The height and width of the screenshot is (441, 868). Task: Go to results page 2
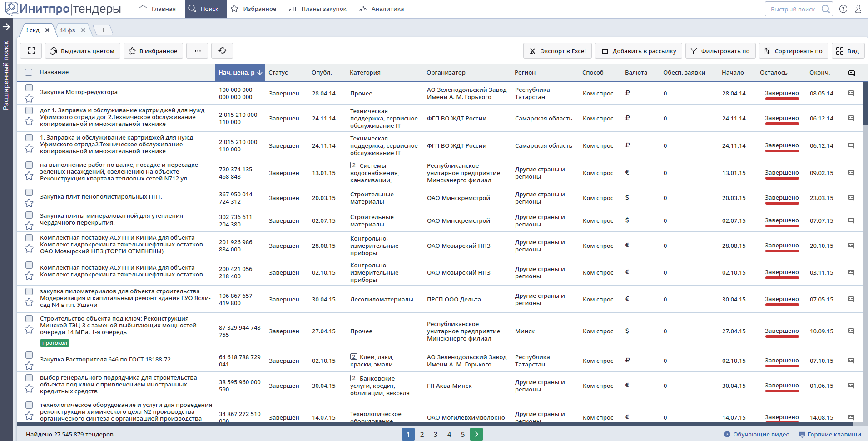coord(422,435)
